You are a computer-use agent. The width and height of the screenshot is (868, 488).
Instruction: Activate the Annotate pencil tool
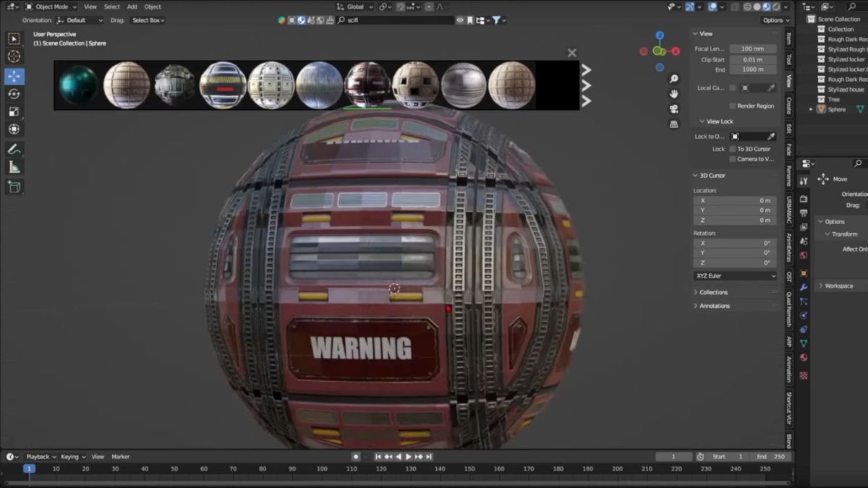click(14, 149)
